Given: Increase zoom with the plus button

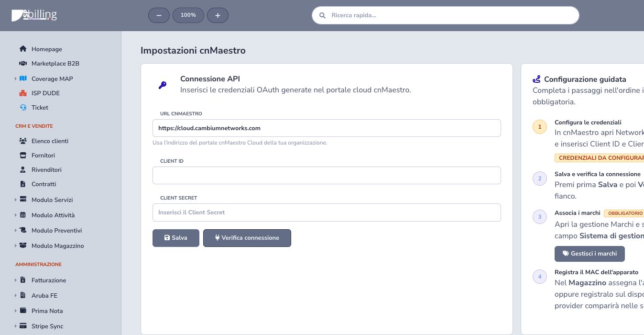Looking at the screenshot, I should tap(218, 15).
